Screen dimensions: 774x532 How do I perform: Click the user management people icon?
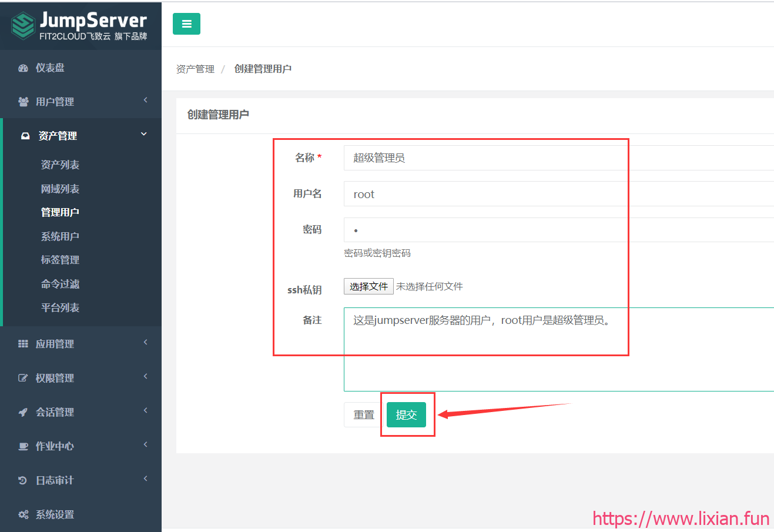pos(24,102)
